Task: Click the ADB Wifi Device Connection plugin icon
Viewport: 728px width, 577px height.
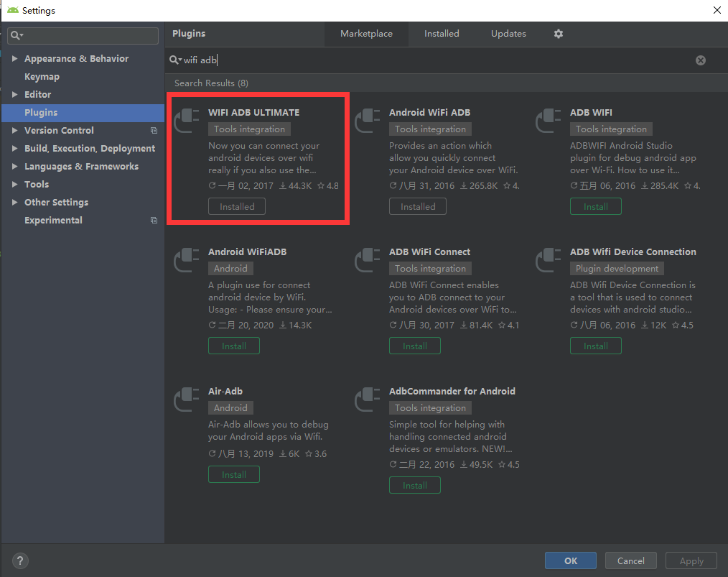Action: point(549,259)
